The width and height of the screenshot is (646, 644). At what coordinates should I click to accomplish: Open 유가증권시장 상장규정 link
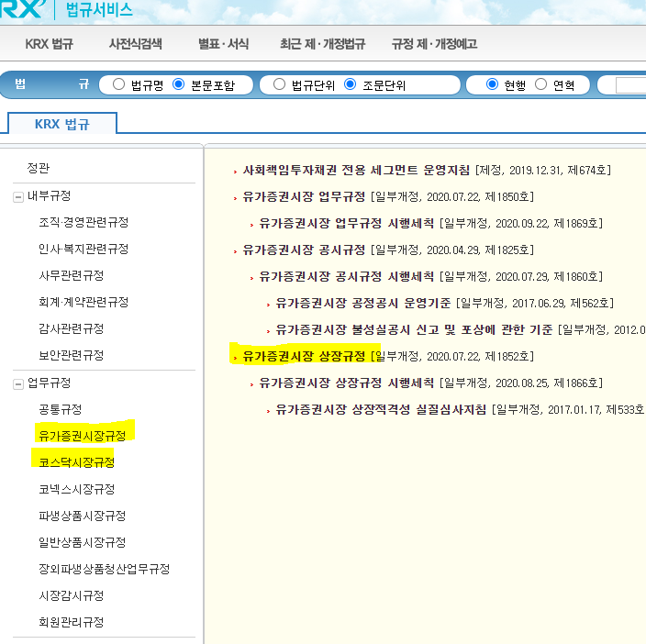point(304,356)
